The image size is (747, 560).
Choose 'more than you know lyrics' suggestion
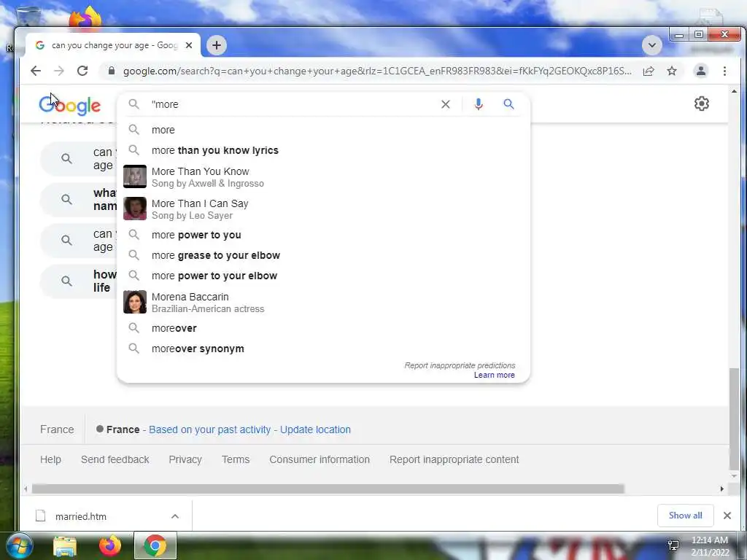(323, 150)
